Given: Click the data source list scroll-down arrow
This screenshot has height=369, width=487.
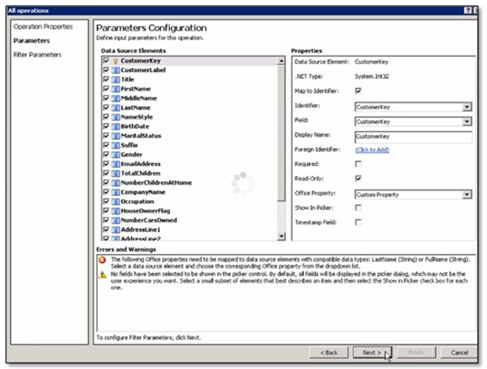Looking at the screenshot, I should [281, 236].
